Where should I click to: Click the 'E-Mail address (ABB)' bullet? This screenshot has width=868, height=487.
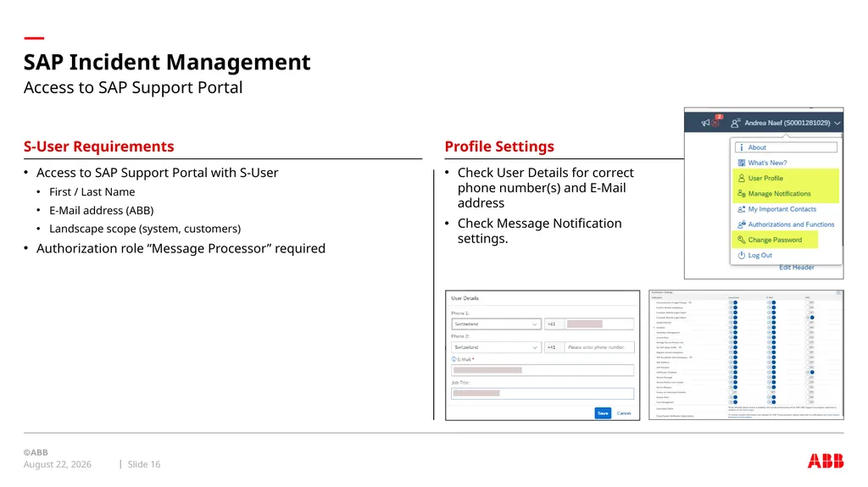click(102, 210)
